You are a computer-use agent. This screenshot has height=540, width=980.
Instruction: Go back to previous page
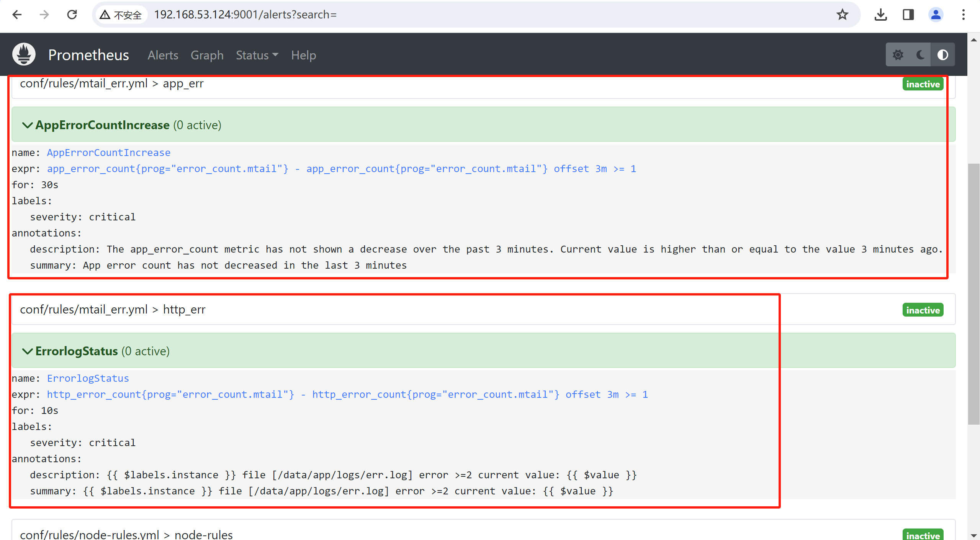tap(17, 15)
